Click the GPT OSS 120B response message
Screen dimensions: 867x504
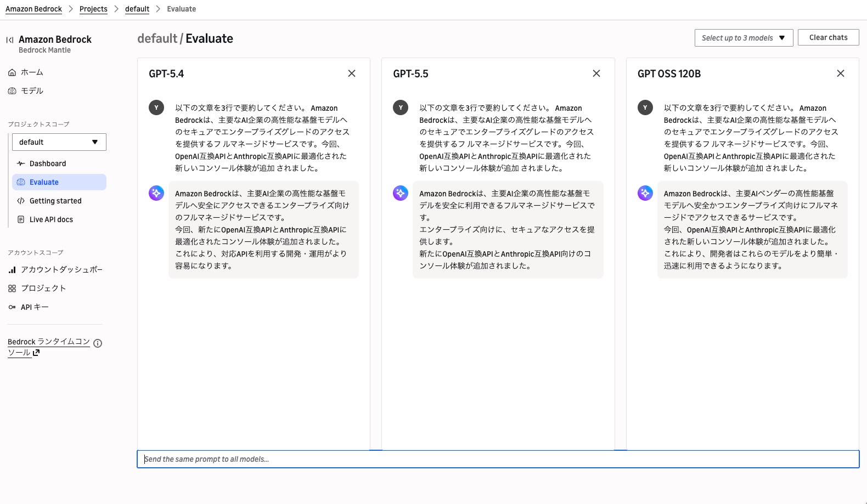pyautogui.click(x=752, y=230)
